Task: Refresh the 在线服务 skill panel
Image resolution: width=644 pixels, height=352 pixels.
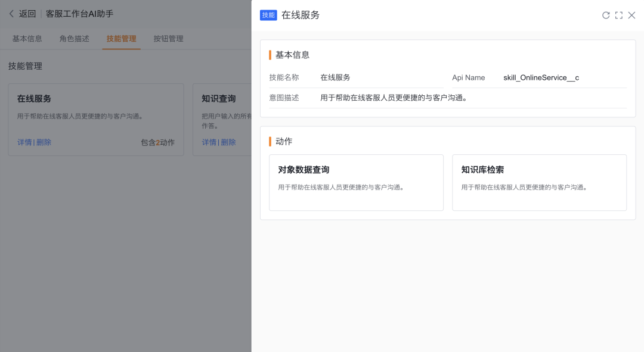Action: click(x=606, y=15)
